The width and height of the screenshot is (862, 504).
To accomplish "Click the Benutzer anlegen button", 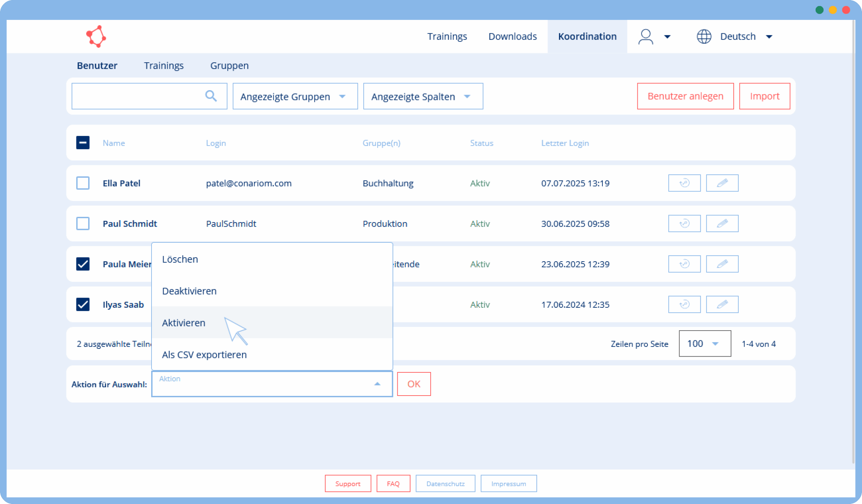I will (x=685, y=96).
